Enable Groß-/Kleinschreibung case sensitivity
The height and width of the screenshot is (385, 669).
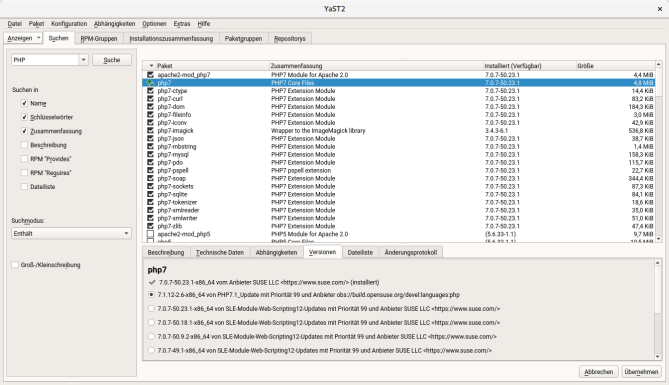point(15,265)
